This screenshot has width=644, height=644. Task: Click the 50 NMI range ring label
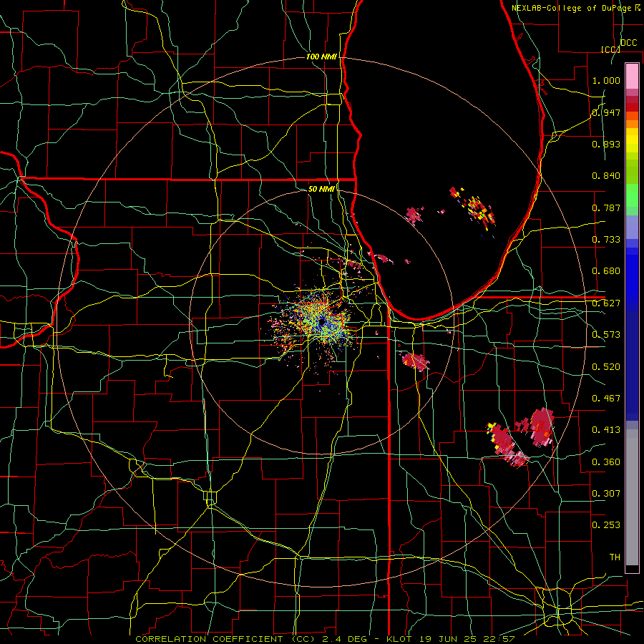click(x=321, y=189)
